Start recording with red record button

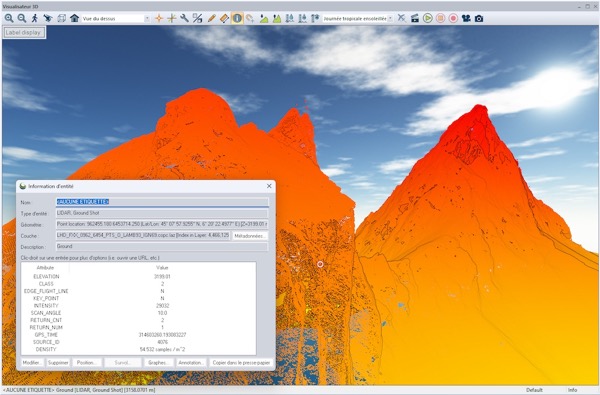453,18
